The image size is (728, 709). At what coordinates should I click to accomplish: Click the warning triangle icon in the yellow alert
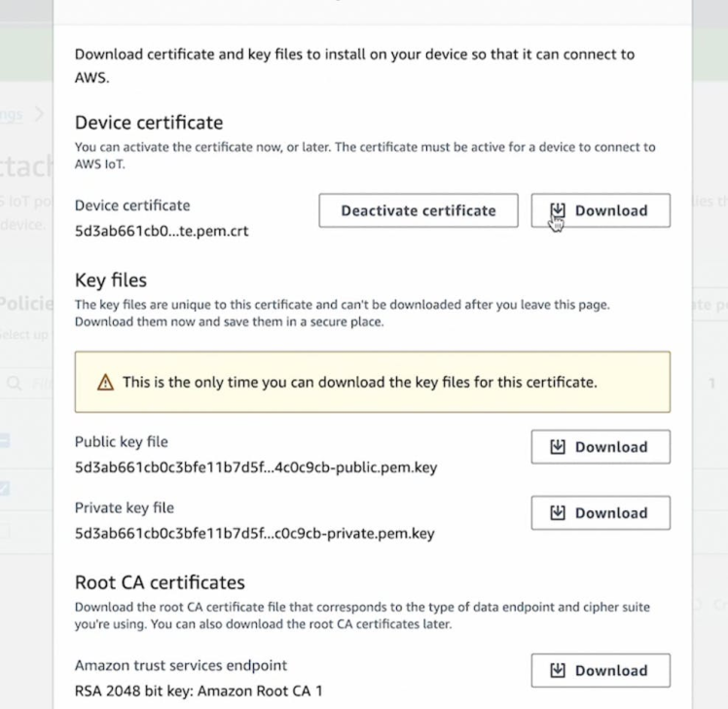pos(105,383)
